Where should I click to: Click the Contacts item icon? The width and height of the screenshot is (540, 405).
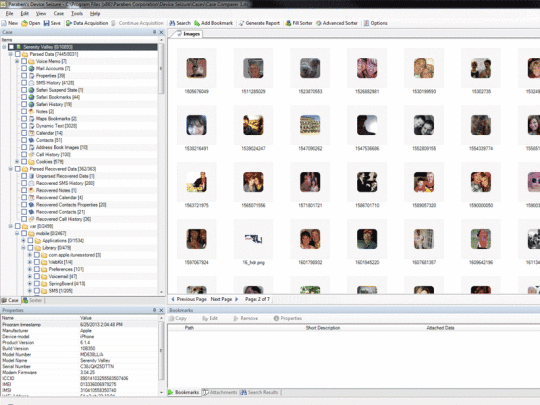(x=31, y=140)
